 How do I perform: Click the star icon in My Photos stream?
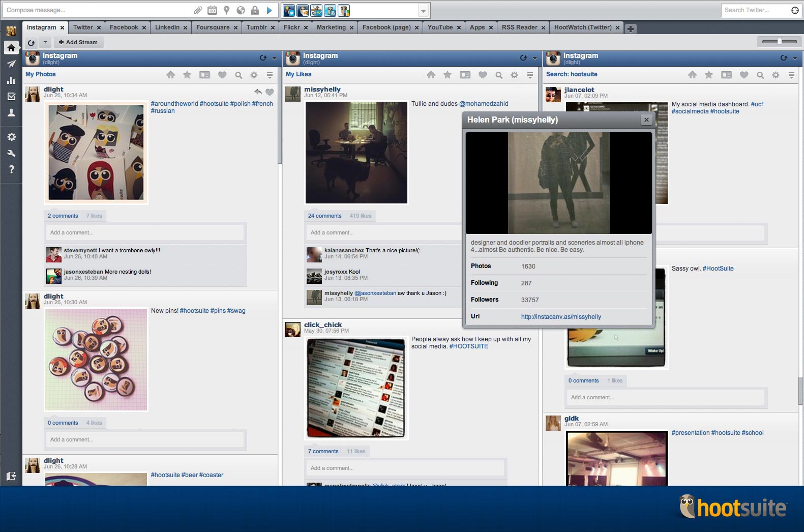coord(187,75)
